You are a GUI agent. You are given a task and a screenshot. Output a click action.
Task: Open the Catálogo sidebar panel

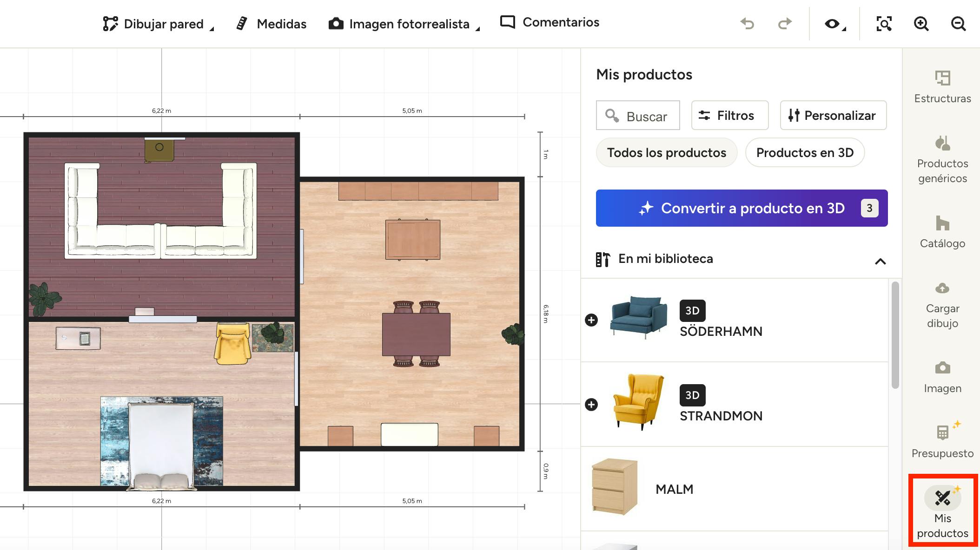(x=942, y=232)
